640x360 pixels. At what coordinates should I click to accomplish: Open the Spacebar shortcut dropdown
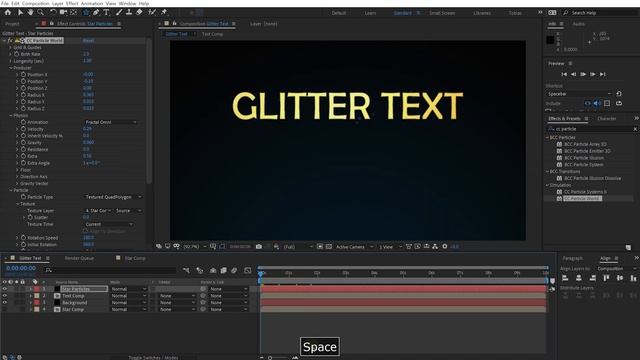[x=579, y=94]
